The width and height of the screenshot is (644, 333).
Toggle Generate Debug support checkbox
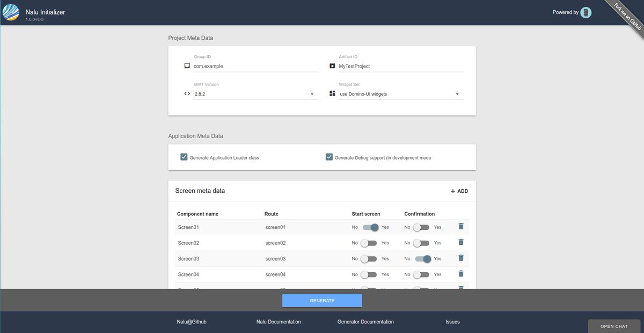[329, 157]
